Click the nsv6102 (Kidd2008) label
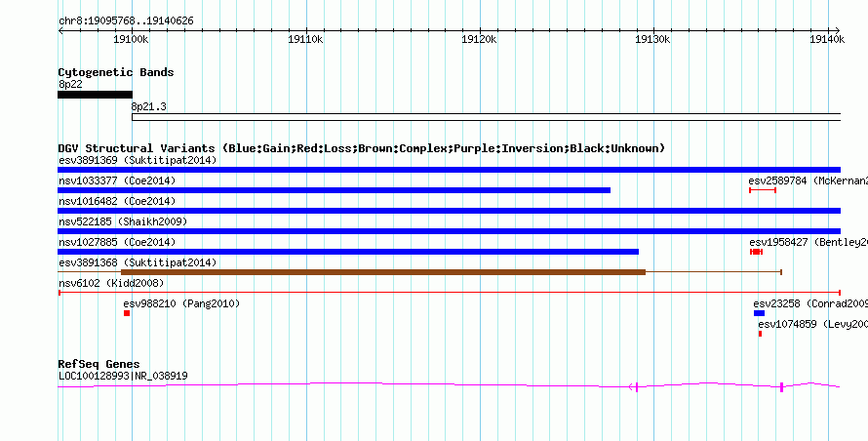This screenshot has width=868, height=441. (111, 283)
